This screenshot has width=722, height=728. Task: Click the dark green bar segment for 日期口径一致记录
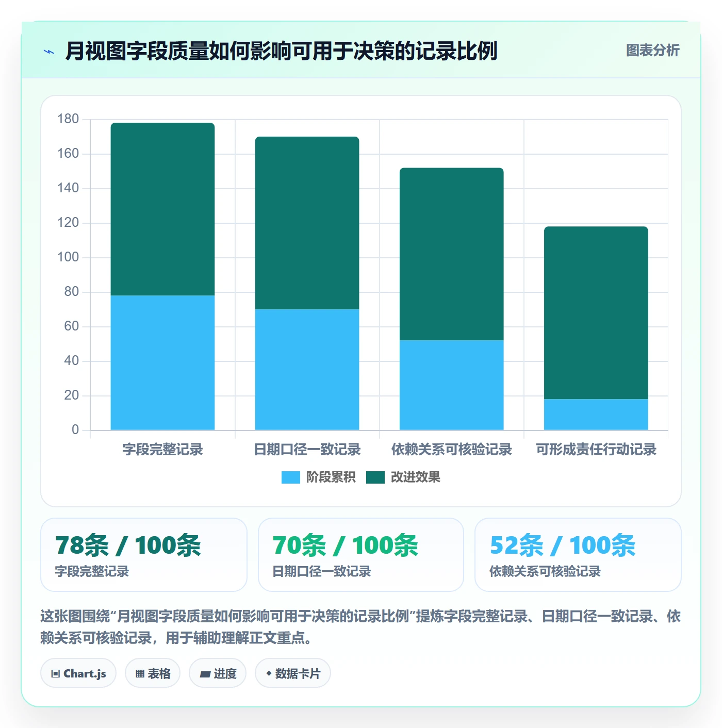pos(307,223)
